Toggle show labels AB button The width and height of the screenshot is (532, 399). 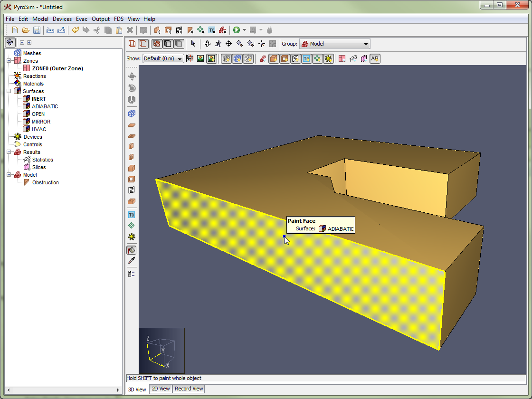point(375,59)
